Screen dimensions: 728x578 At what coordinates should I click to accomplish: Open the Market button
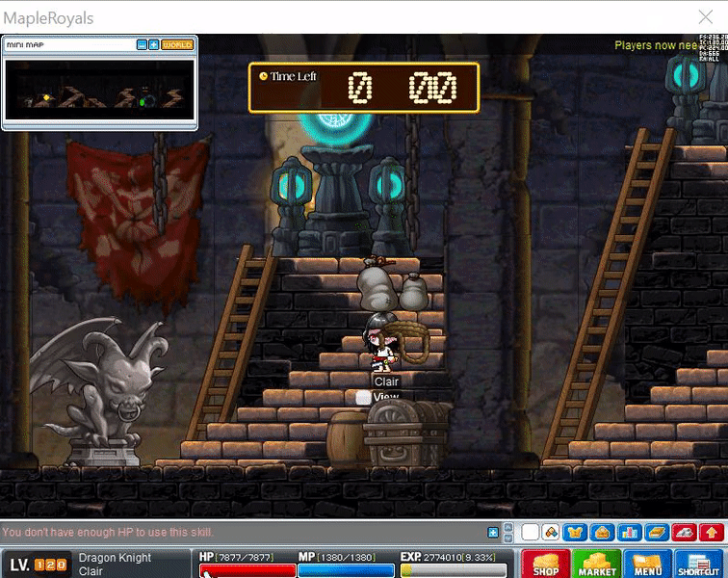pyautogui.click(x=597, y=564)
